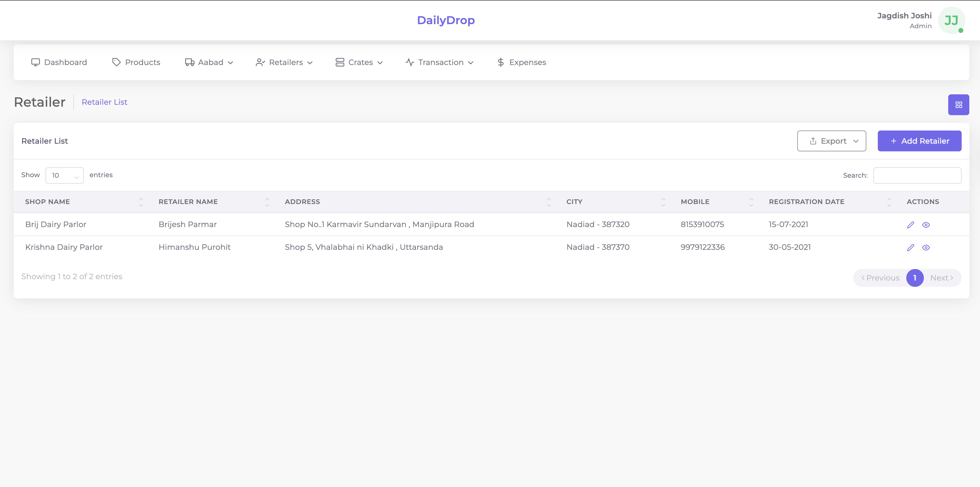
Task: Expand the Crates menu
Action: tap(359, 63)
